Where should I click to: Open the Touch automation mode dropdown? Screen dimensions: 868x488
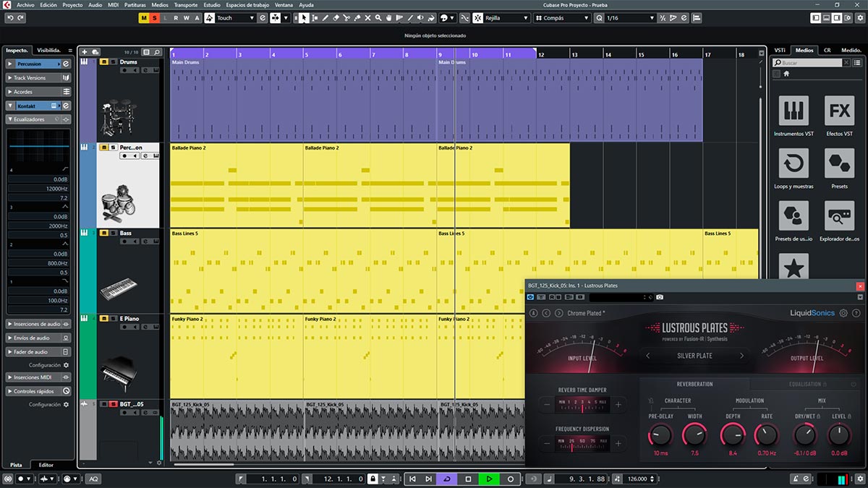(236, 17)
